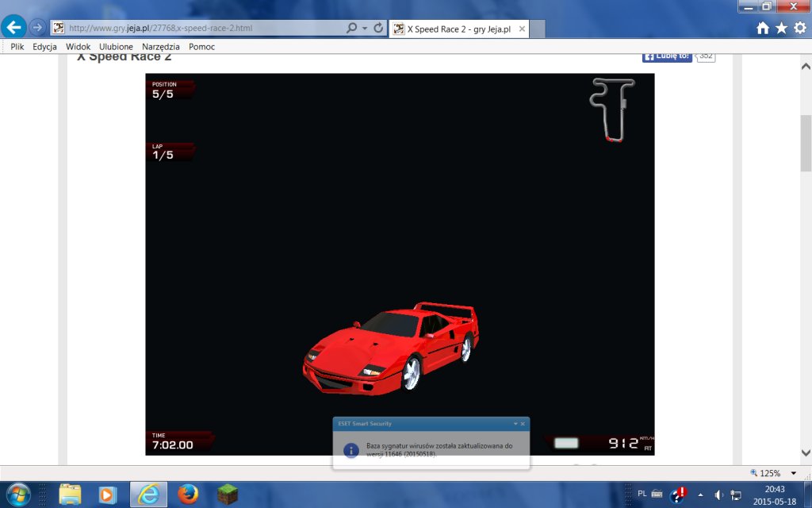
Task: Open Favorites star icon
Action: click(x=781, y=29)
